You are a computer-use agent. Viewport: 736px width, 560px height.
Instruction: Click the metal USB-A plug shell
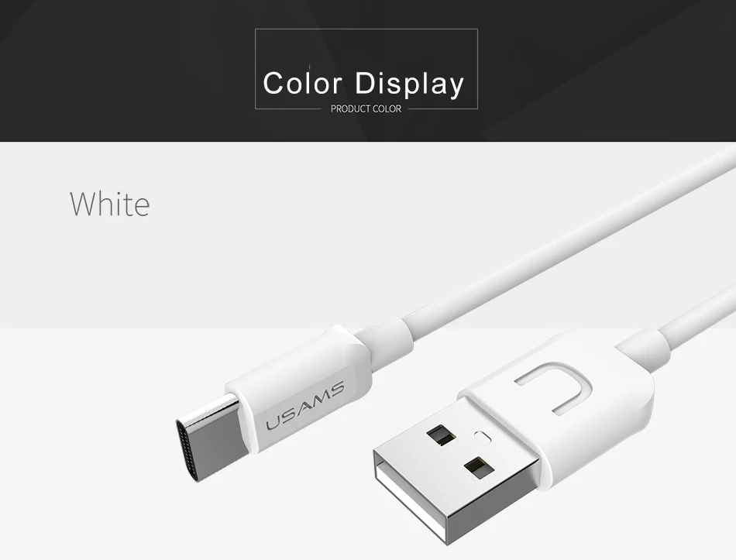pyautogui.click(x=454, y=469)
